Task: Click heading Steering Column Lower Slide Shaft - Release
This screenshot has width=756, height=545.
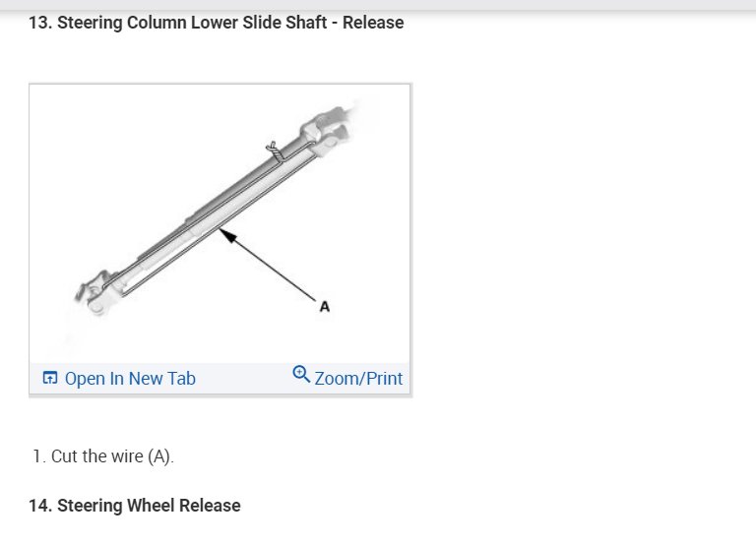Action: [x=216, y=23]
